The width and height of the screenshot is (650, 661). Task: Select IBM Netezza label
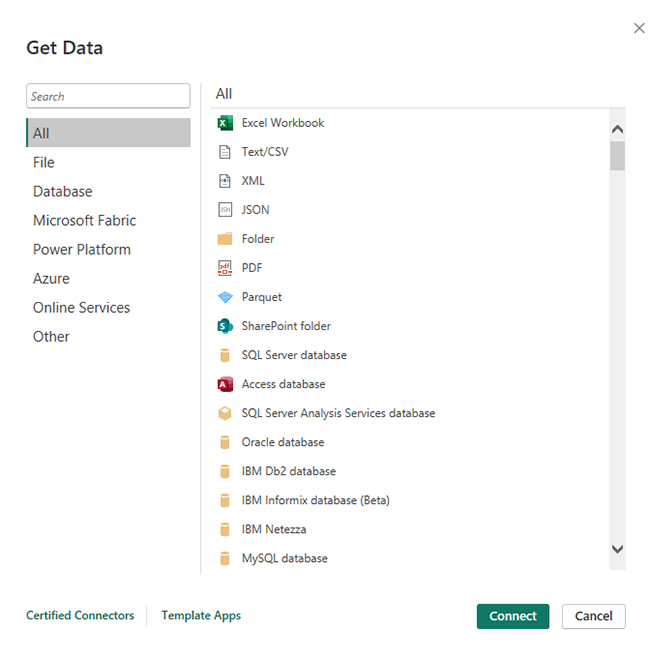tap(274, 529)
